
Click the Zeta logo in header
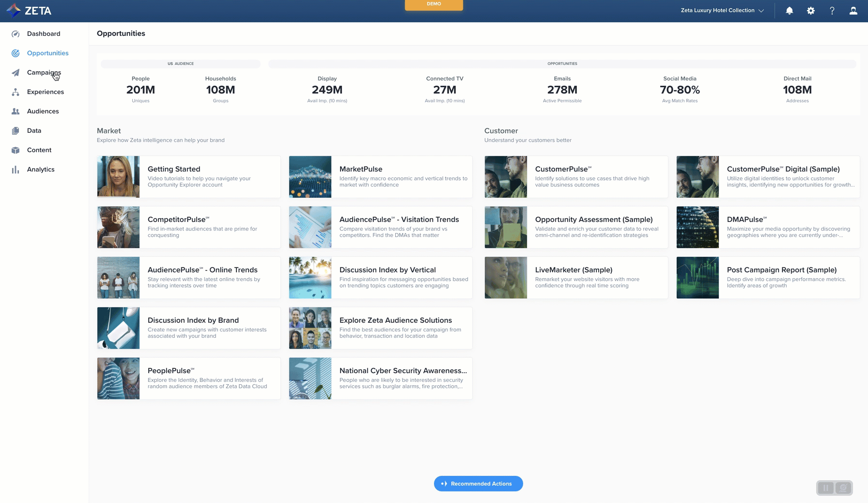[x=29, y=11]
